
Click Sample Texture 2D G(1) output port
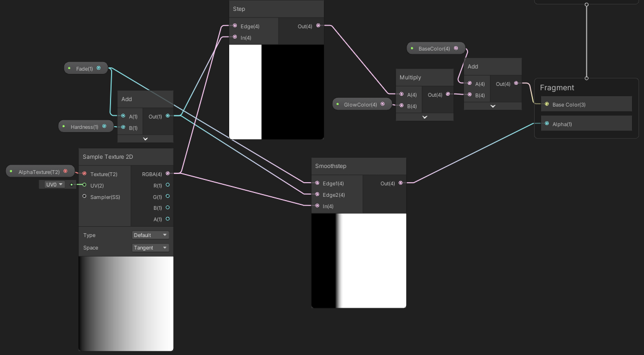tap(168, 196)
